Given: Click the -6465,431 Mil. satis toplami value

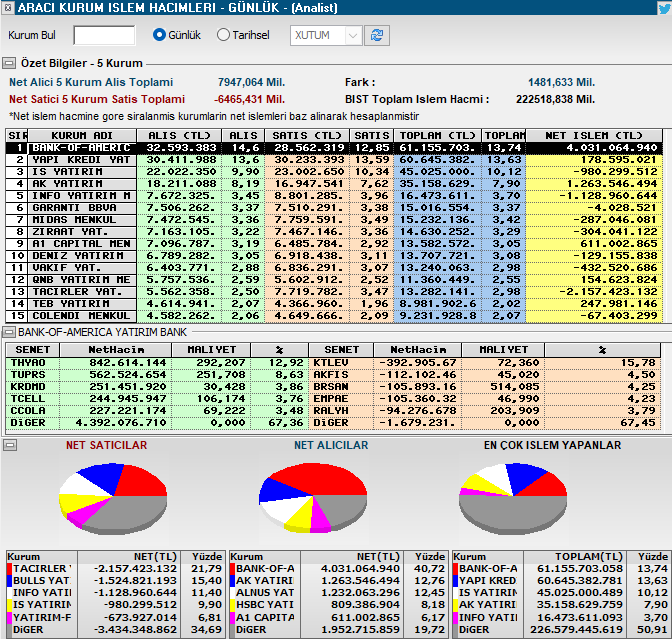Looking at the screenshot, I should click(249, 99).
